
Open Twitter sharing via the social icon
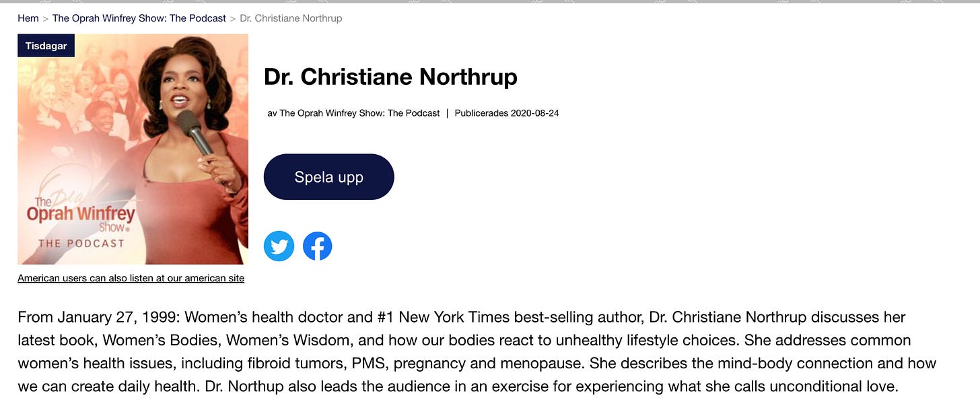[x=279, y=246]
